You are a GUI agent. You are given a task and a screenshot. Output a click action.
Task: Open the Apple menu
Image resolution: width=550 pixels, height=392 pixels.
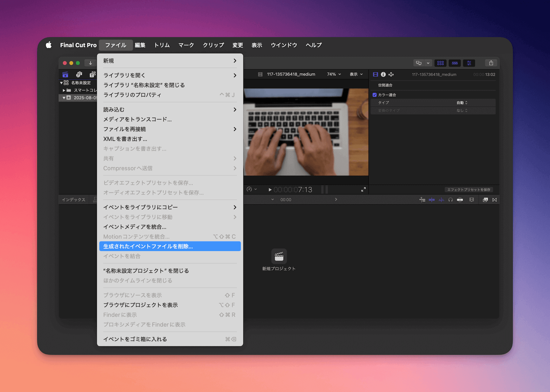click(49, 45)
